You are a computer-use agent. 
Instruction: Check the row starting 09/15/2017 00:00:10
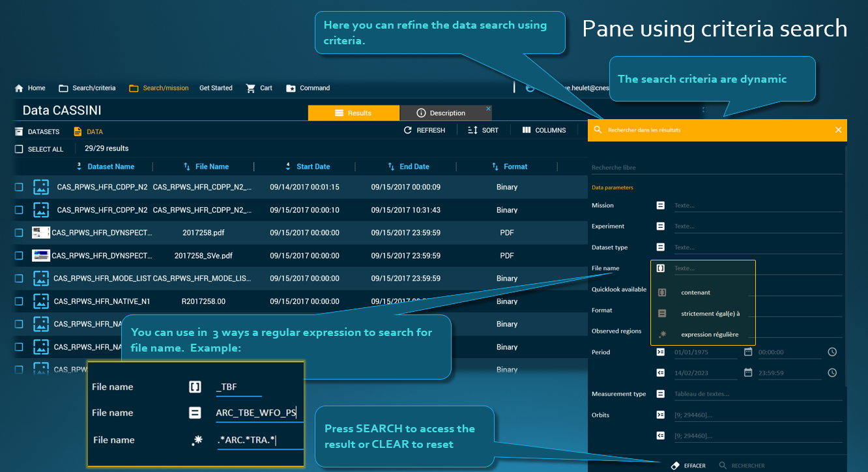coord(19,210)
